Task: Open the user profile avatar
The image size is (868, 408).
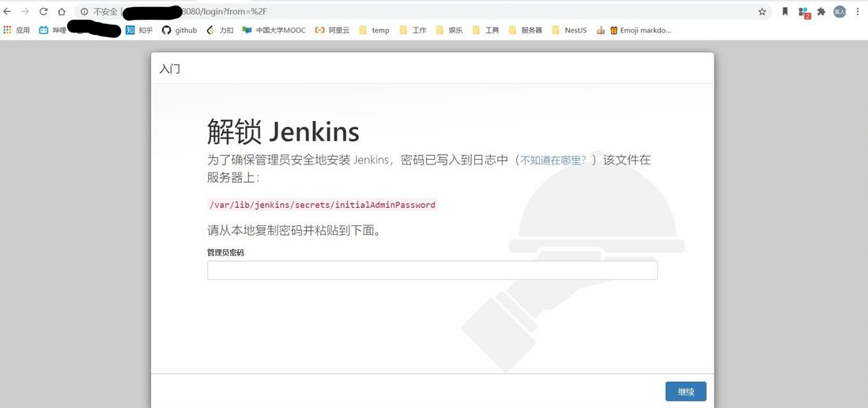Action: (840, 12)
